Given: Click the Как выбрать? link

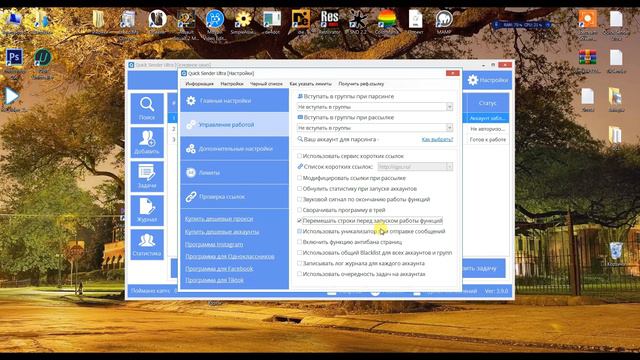Looking at the screenshot, I should click(437, 140).
